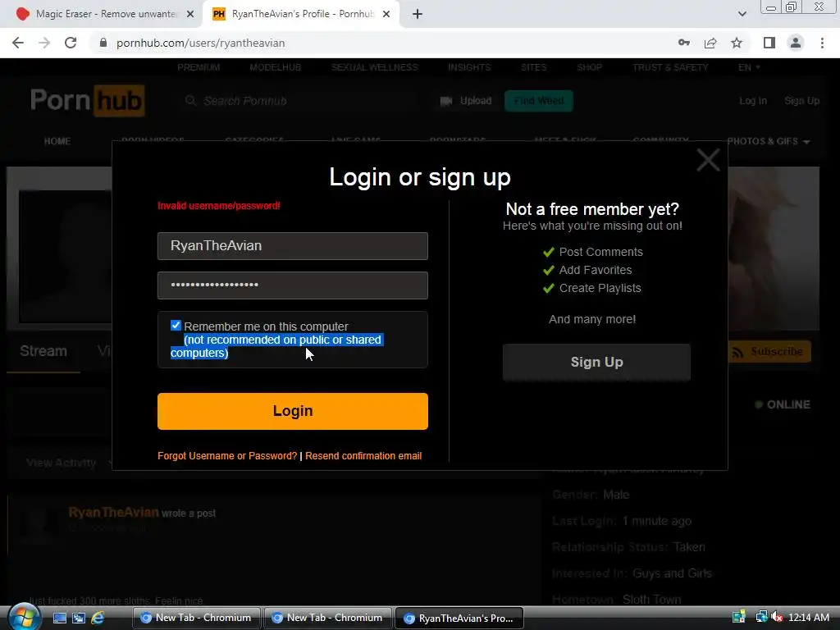Click the site search box
Screen dimensions: 840x630
(300, 101)
